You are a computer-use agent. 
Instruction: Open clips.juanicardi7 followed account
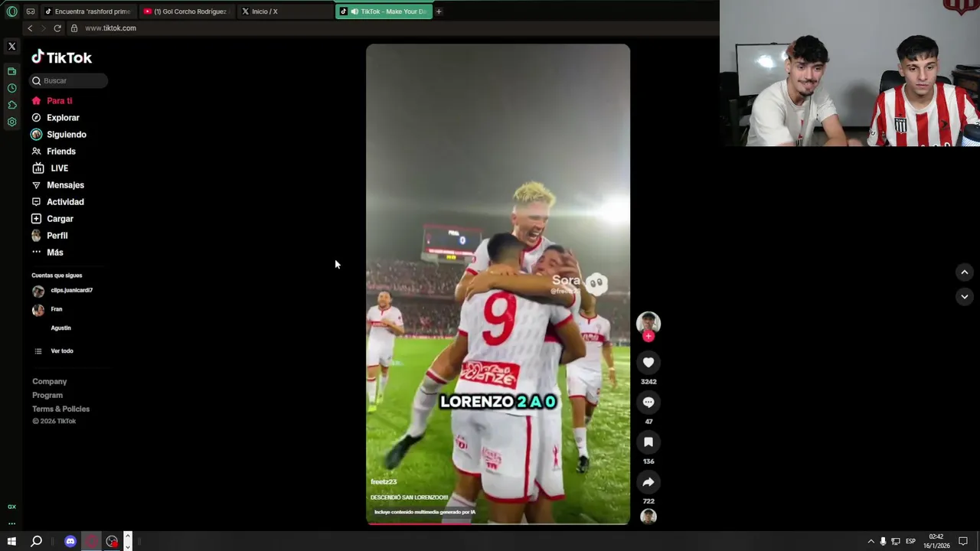coord(63,291)
